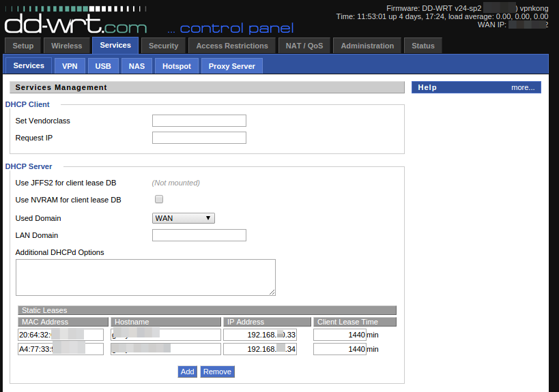
Task: View the Status tab
Action: coord(422,46)
